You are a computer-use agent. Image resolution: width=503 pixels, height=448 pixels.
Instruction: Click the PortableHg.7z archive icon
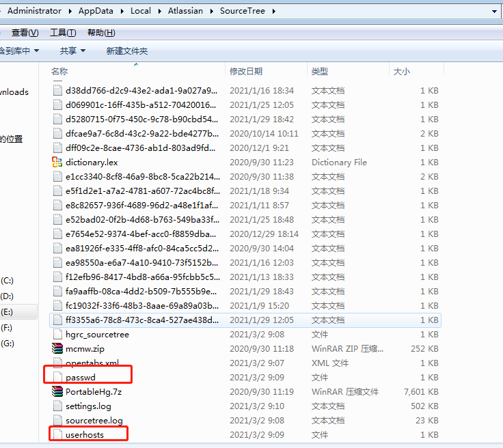[x=57, y=391]
